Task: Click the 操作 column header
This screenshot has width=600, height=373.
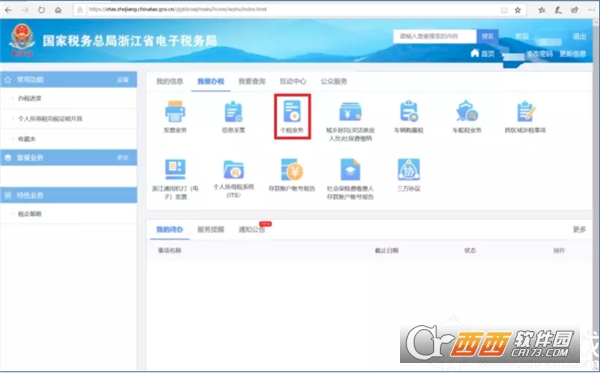Action: (x=559, y=251)
